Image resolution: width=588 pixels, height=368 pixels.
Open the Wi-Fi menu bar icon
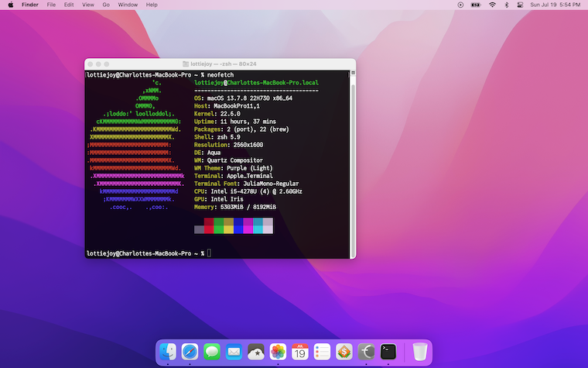[x=492, y=5]
